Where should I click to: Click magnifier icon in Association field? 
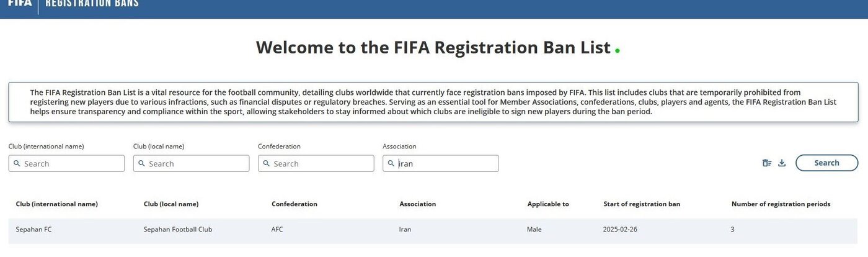click(391, 163)
